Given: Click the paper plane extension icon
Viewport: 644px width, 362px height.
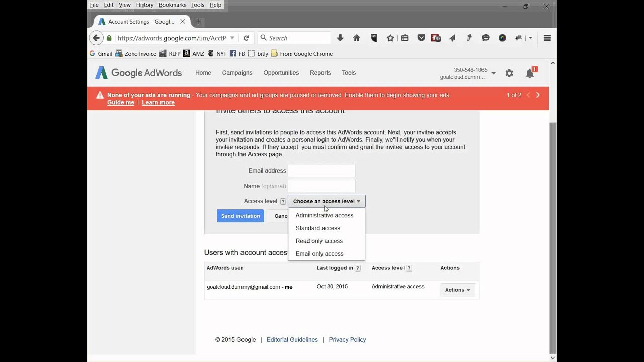Looking at the screenshot, I should pos(452,38).
